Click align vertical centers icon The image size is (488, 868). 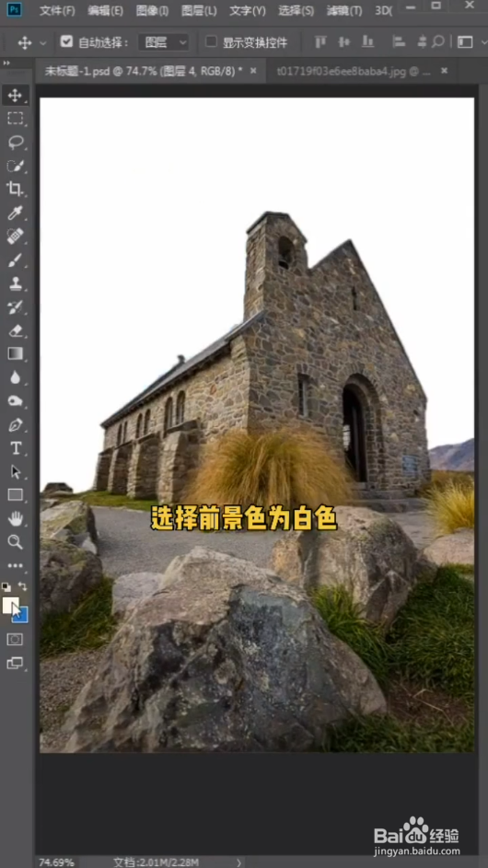[344, 42]
